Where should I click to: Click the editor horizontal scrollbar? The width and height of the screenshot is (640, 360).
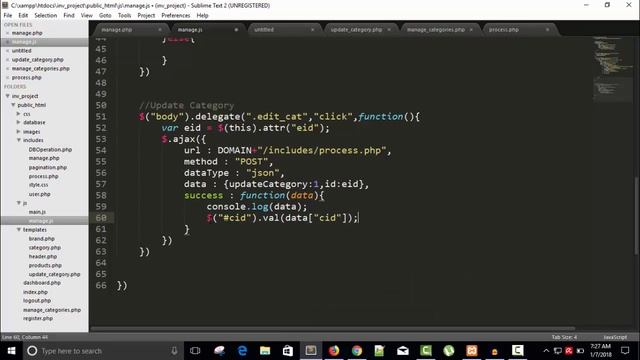(x=333, y=329)
